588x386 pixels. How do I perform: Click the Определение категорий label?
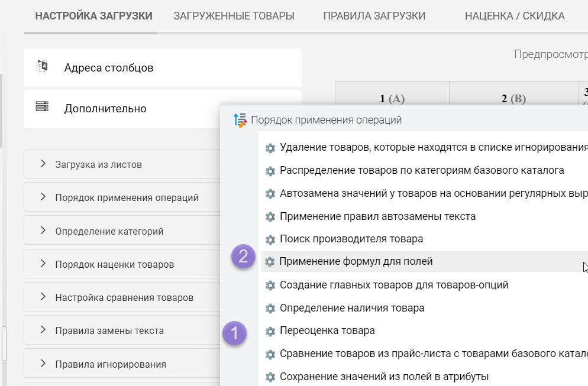(x=109, y=231)
